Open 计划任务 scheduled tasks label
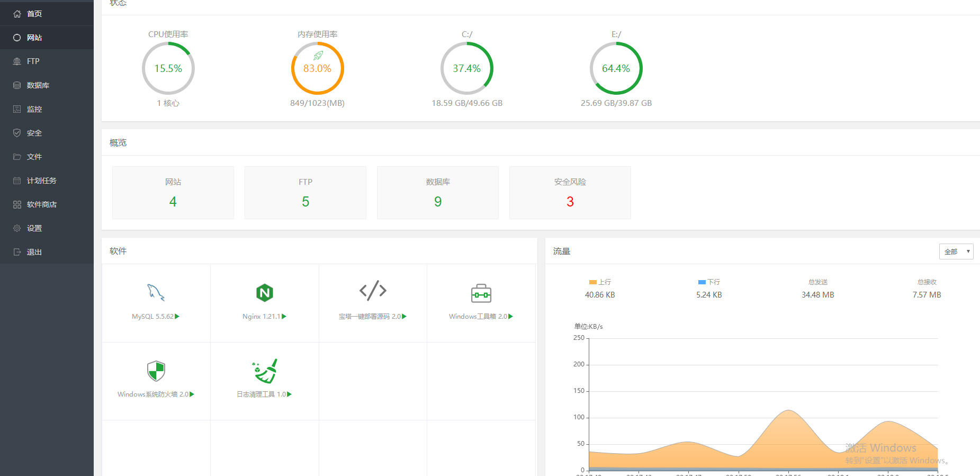980x476 pixels. point(42,181)
